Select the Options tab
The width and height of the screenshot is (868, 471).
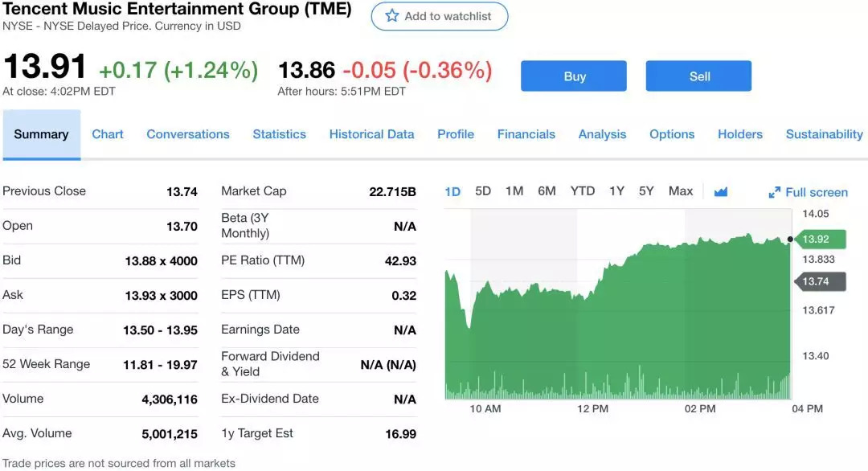[672, 134]
